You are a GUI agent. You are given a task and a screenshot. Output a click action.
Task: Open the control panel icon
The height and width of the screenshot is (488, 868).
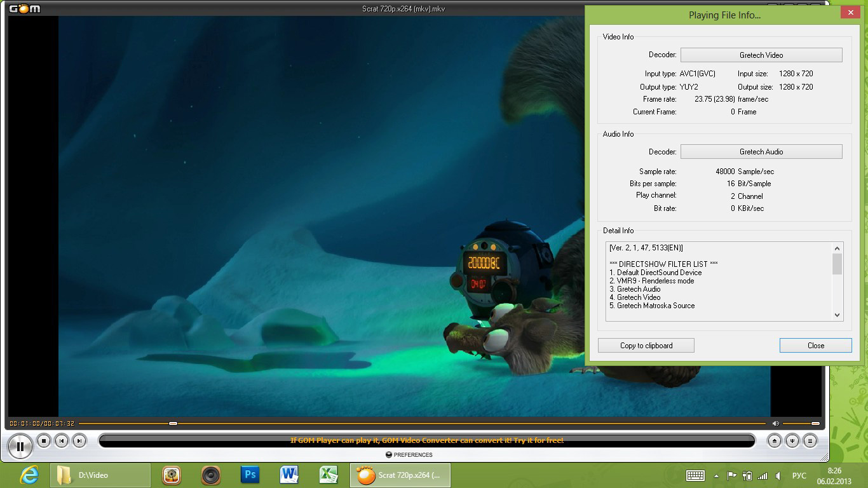point(792,440)
